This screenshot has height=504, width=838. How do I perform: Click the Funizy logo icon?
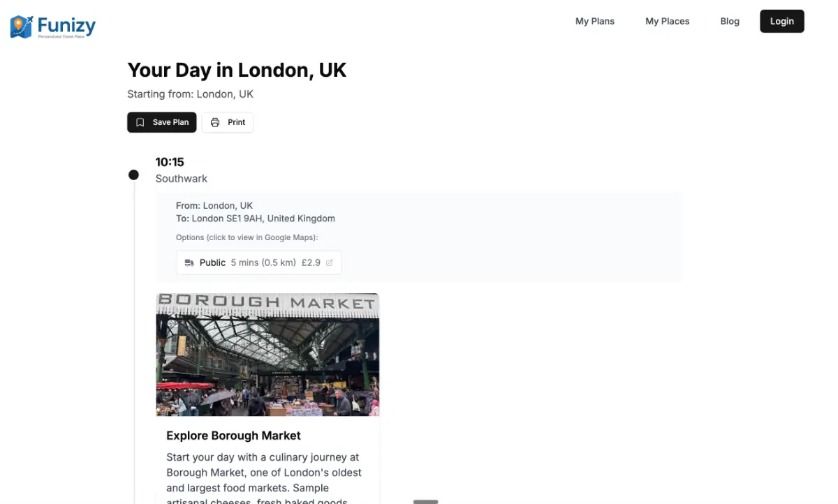coord(22,27)
